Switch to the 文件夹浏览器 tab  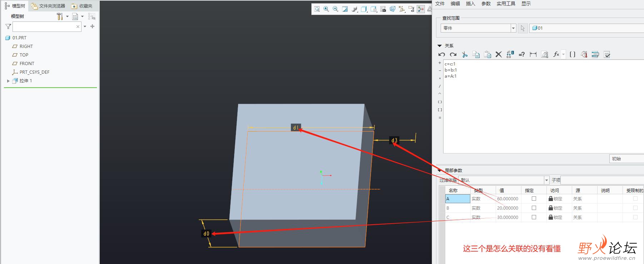[x=48, y=6]
